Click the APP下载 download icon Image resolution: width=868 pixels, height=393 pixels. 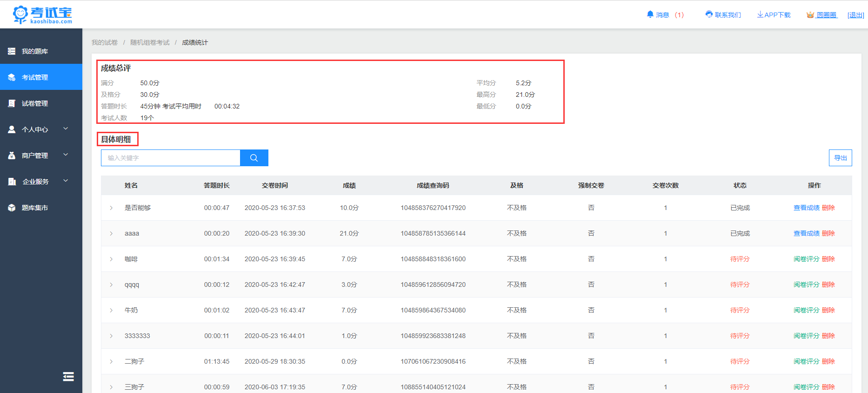pos(760,14)
